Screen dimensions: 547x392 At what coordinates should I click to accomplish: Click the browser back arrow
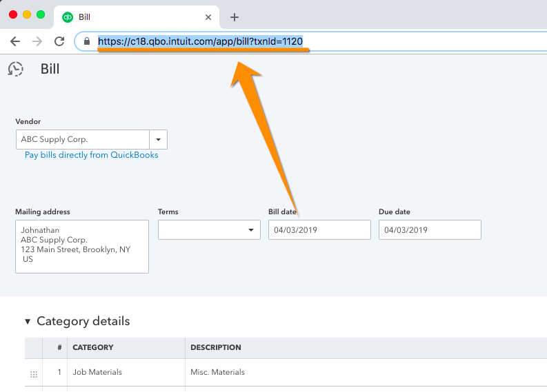pos(15,41)
